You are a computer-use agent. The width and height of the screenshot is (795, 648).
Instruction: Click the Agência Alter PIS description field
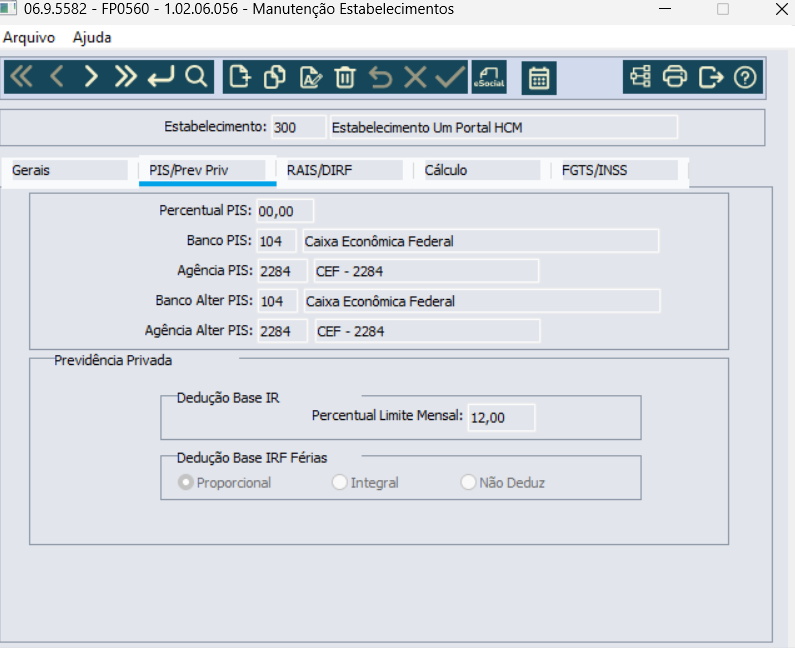[x=427, y=331]
